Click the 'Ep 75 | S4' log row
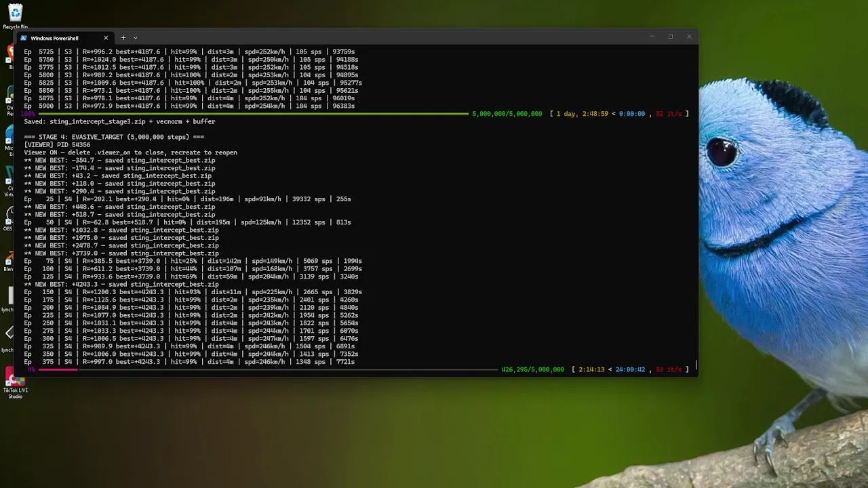 193,261
